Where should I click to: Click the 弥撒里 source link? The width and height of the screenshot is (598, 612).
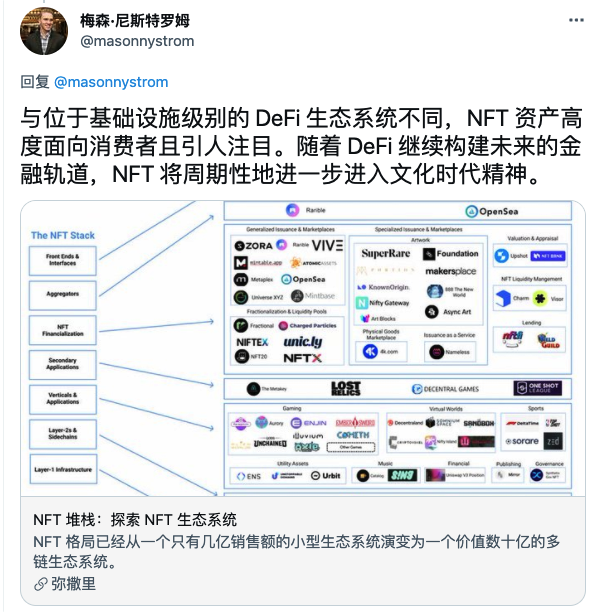[x=73, y=584]
